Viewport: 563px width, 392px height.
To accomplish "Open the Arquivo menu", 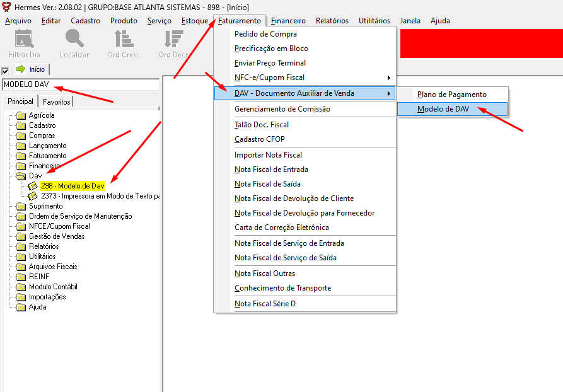I will (18, 21).
